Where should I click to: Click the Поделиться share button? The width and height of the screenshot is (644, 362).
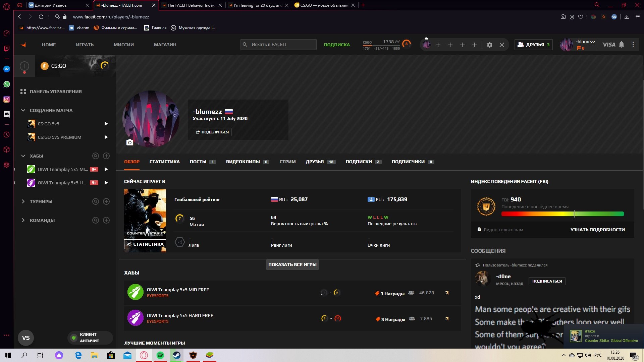212,132
